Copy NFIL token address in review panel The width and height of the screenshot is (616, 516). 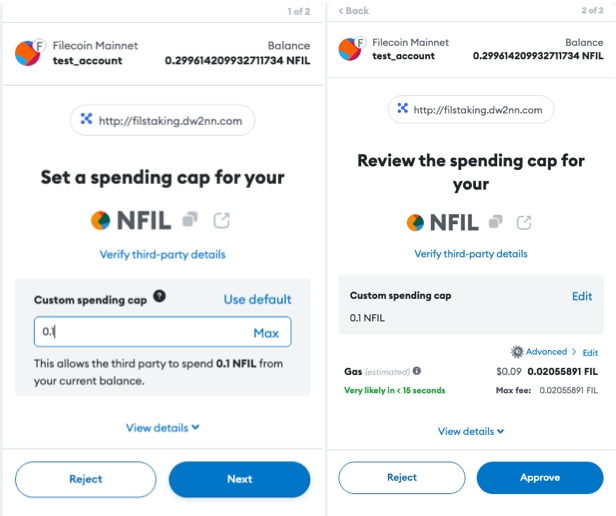point(494,222)
